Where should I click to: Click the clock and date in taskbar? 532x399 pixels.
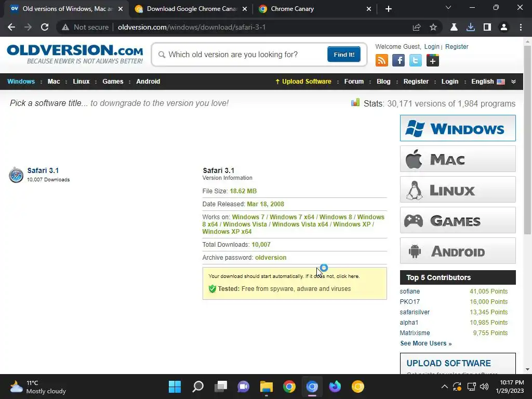(510, 387)
